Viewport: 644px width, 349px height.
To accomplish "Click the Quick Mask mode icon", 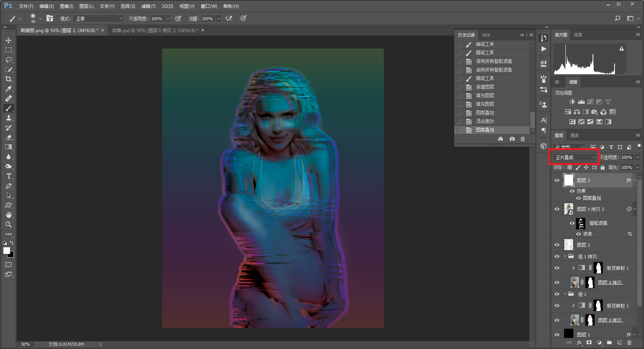I will point(8,265).
